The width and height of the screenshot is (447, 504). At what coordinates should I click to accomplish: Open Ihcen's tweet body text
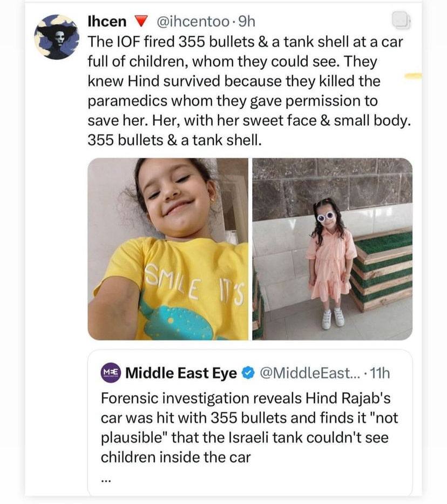[248, 91]
